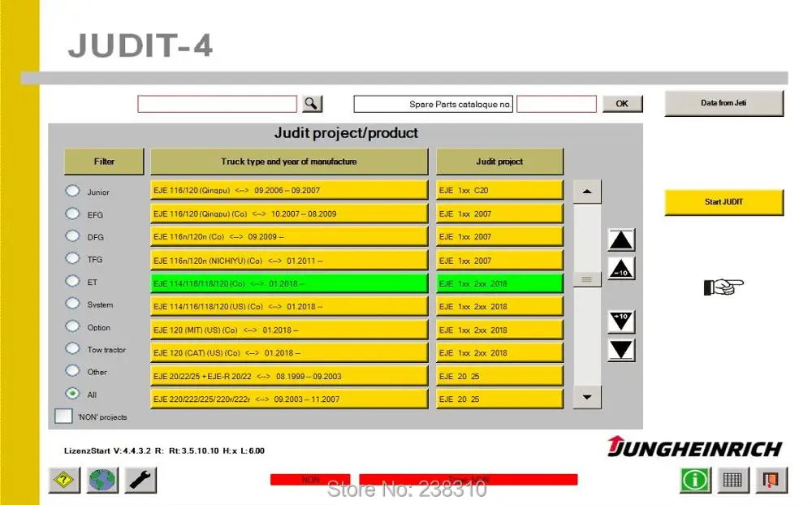Click the exit door icon
The image size is (812, 505).
click(x=771, y=480)
